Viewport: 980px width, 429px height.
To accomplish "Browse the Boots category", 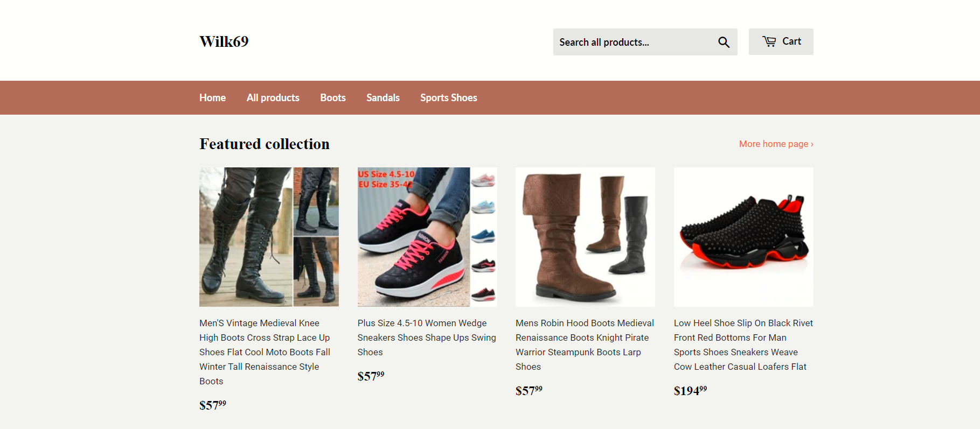I will click(x=332, y=97).
